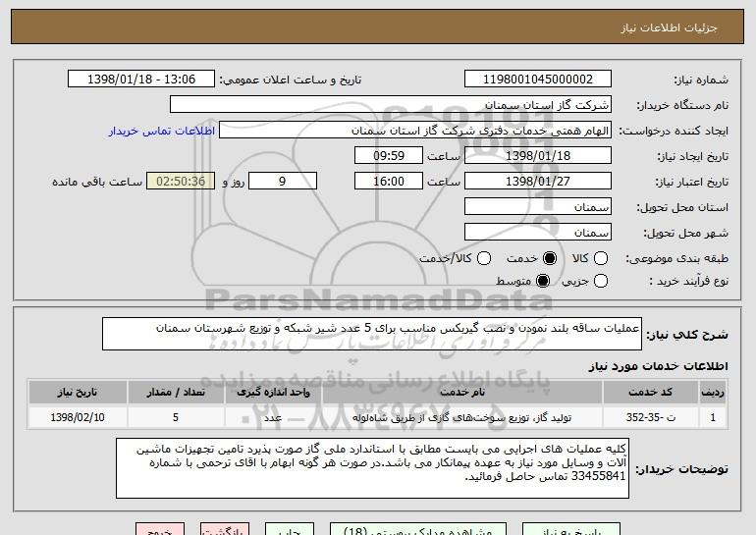Screen dimensions: 756x535
Task: Click the delivery province field استان محل تحویل
Action: [538, 207]
